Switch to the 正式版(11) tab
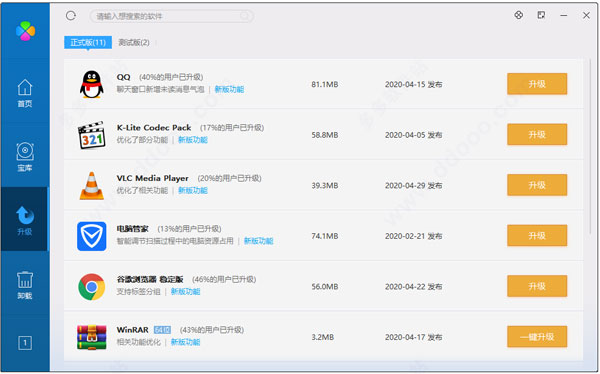The width and height of the screenshot is (600, 374). (x=88, y=42)
